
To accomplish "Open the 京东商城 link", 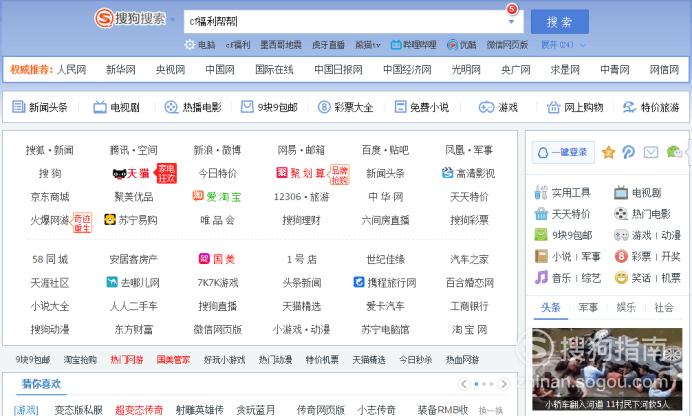I will (x=49, y=196).
